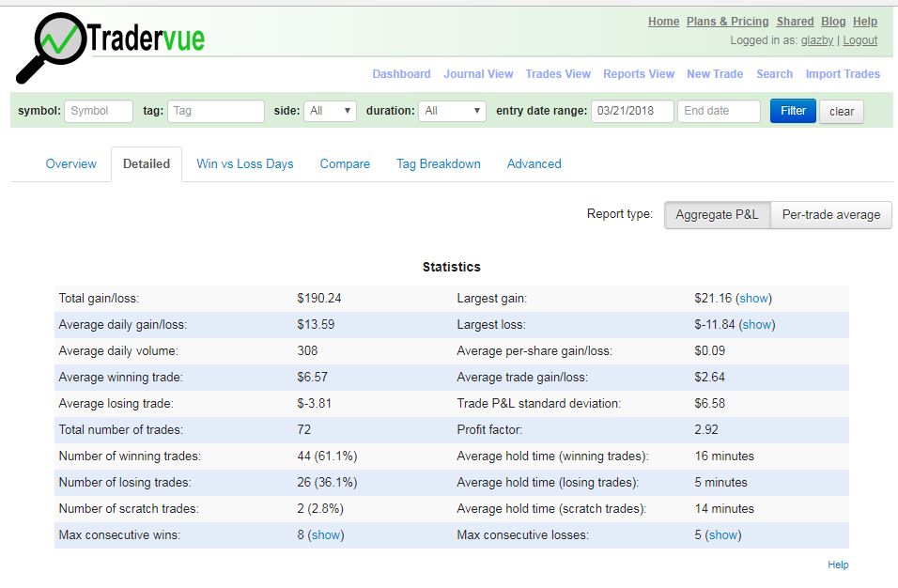This screenshot has width=898, height=588.
Task: Click the scratch trades value 2 (2.8%)
Action: pos(320,509)
